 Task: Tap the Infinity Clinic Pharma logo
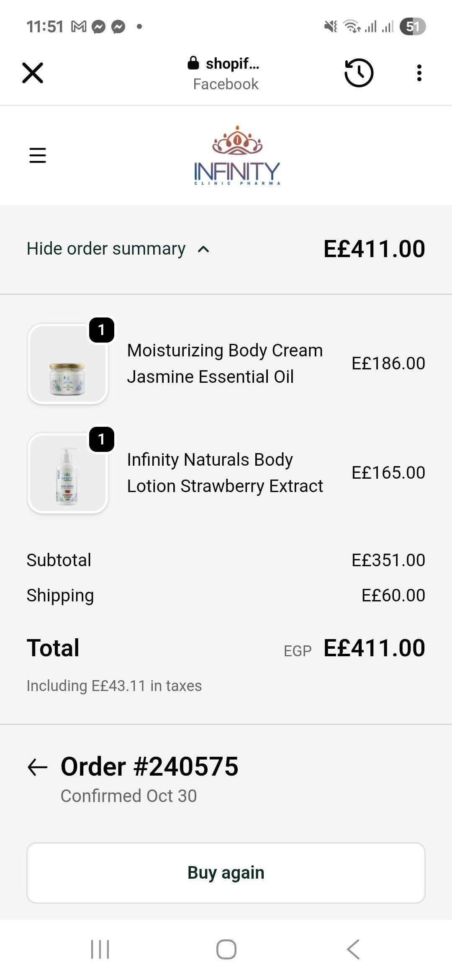tap(237, 156)
